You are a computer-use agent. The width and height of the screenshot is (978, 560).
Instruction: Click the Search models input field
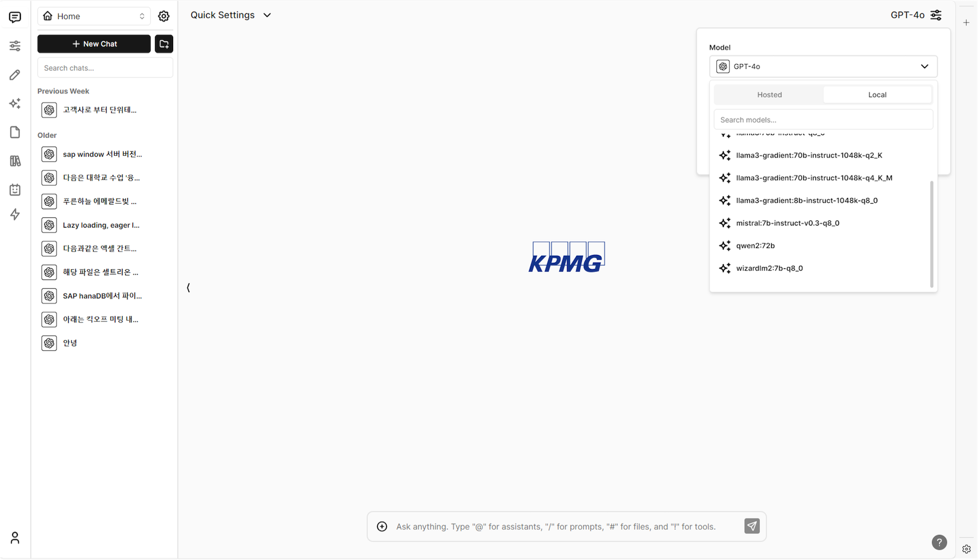[823, 120]
